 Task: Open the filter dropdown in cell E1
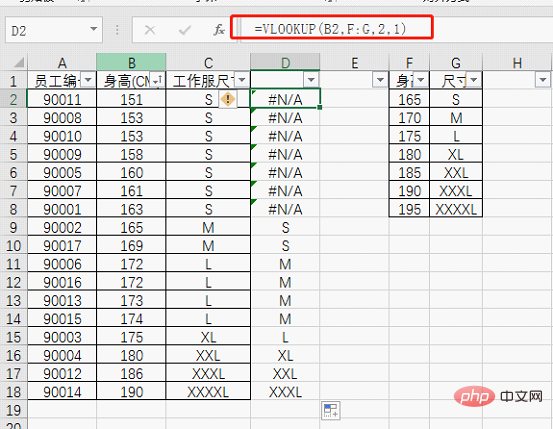[380, 80]
